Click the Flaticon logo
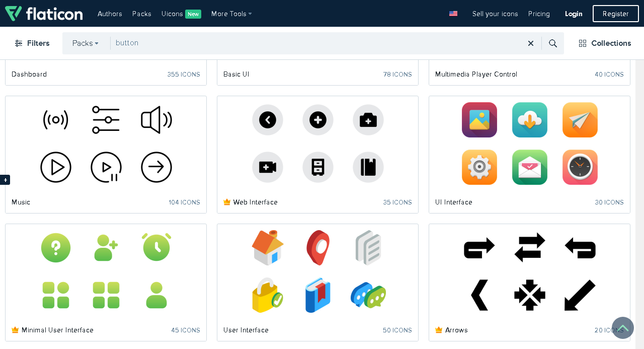Screen dimensions: 644x349 (44, 14)
